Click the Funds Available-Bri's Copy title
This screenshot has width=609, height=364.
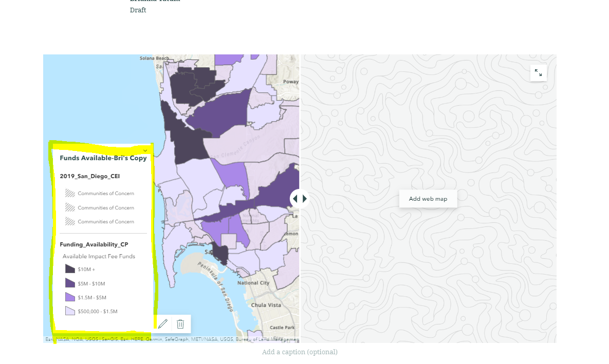pos(103,158)
